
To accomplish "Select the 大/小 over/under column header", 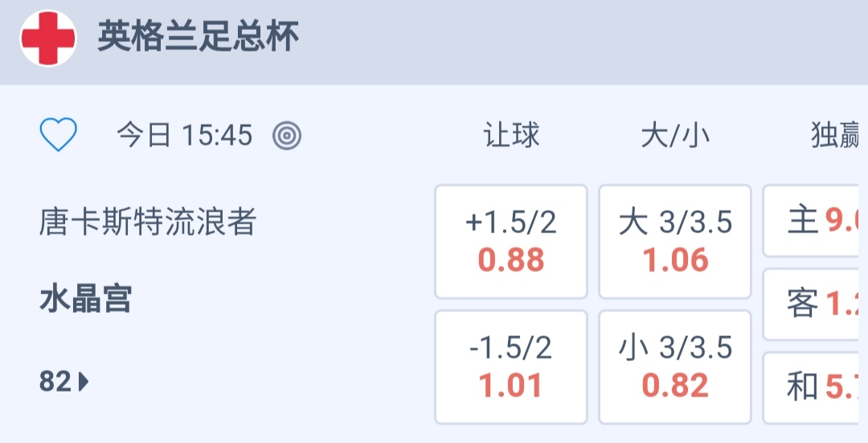I will (x=675, y=136).
